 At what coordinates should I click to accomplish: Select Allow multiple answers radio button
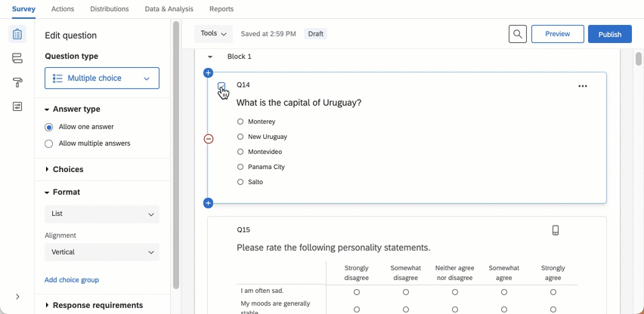tap(49, 143)
